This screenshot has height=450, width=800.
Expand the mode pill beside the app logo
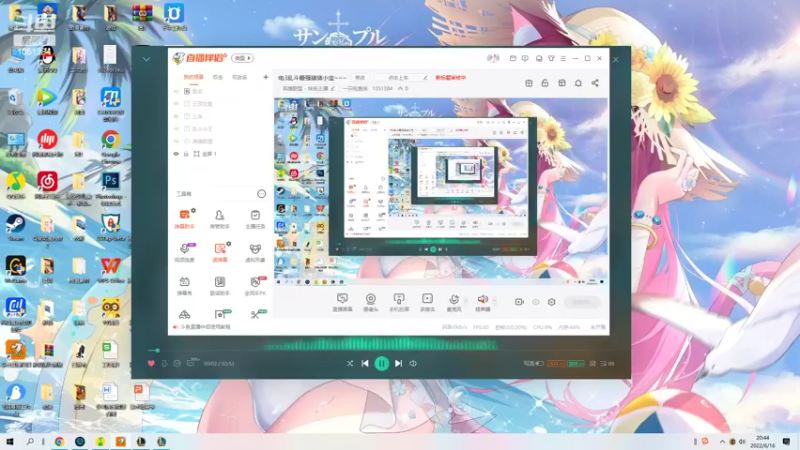point(242,58)
